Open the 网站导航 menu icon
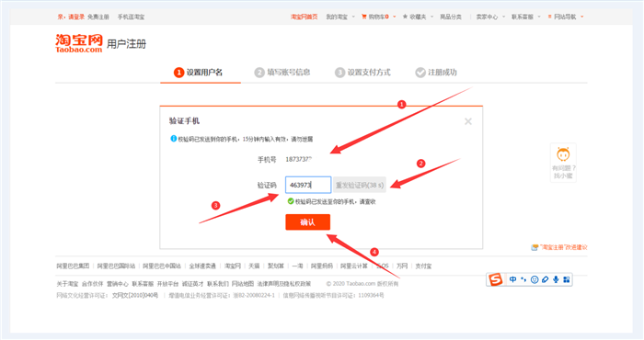This screenshot has width=644, height=340. pos(549,17)
